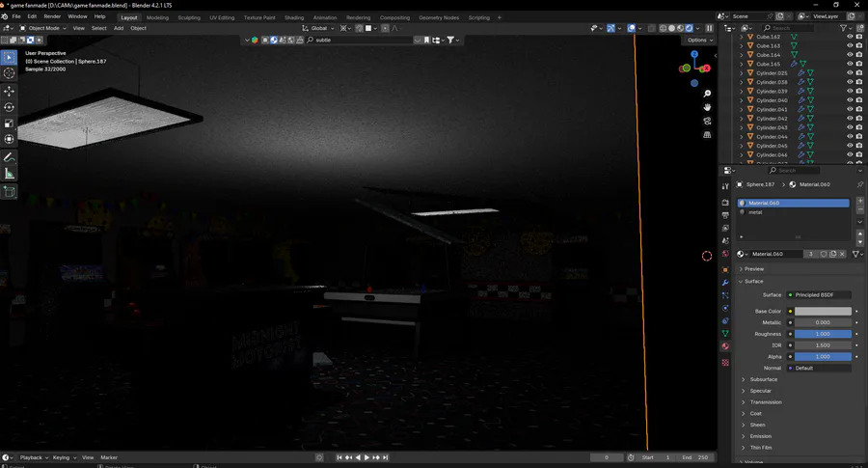Toggle fake user shield for Material.060
Image resolution: width=868 pixels, height=468 pixels.
click(824, 254)
